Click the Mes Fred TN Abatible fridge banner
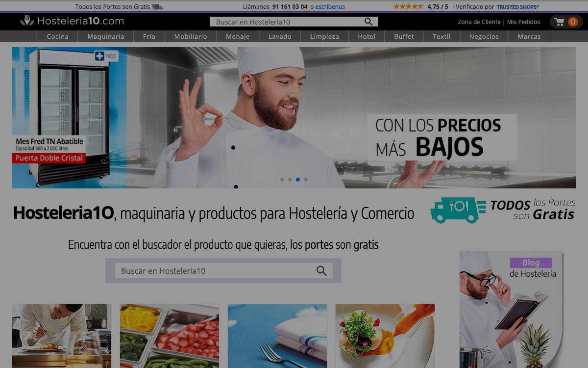Image resolution: width=588 pixels, height=368 pixels. [x=69, y=118]
